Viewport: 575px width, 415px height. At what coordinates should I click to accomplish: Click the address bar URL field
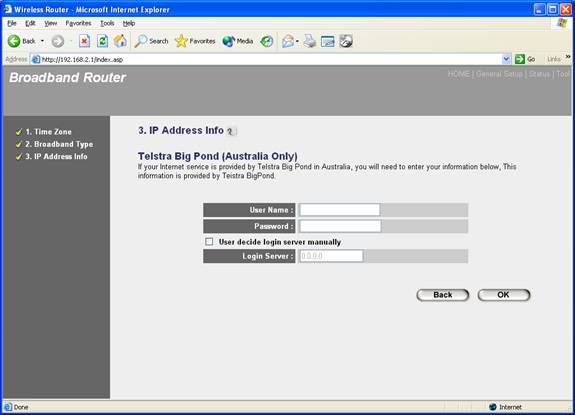click(271, 59)
